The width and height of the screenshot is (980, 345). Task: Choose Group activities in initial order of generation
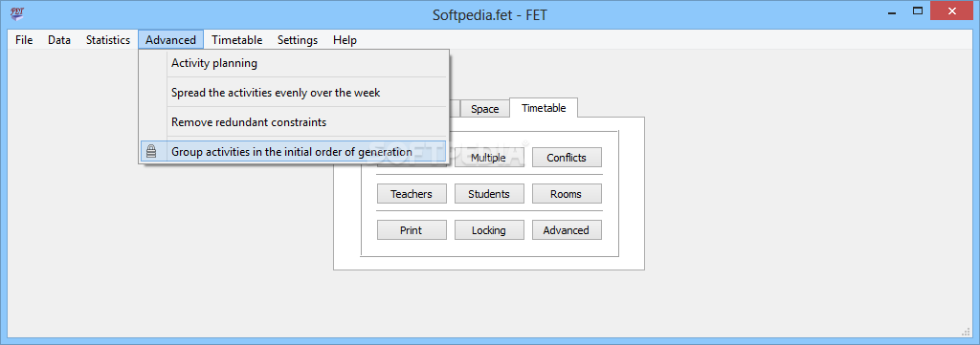[293, 152]
